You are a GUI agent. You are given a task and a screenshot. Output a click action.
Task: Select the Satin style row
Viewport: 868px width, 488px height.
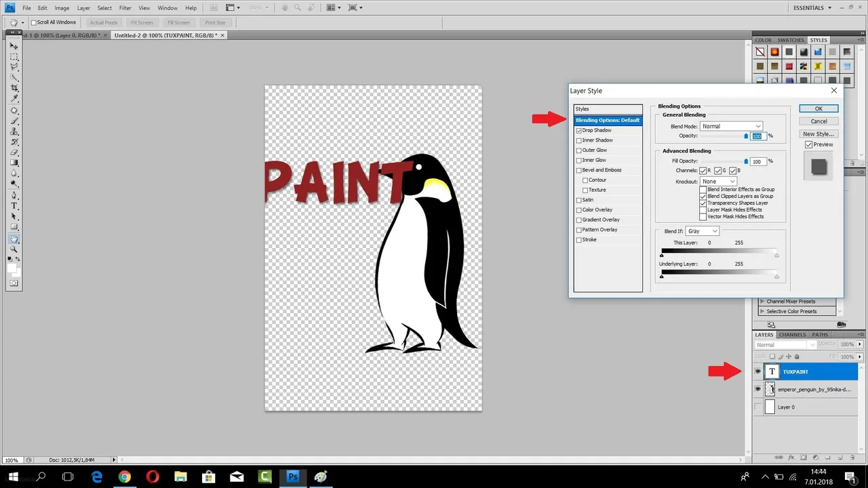(x=608, y=200)
